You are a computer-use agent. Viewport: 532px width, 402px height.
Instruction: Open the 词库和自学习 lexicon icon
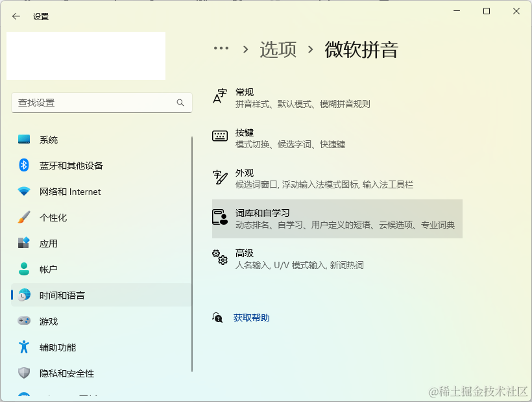[221, 218]
